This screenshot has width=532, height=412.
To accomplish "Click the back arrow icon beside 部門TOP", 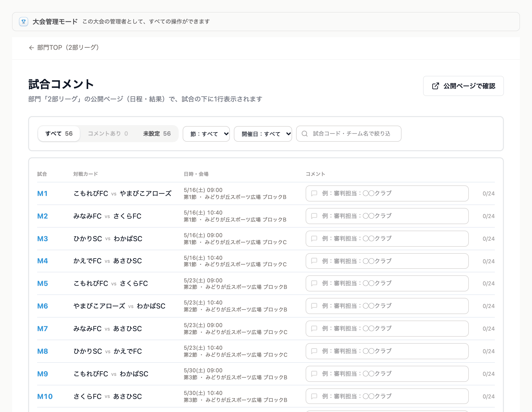I will tap(31, 48).
